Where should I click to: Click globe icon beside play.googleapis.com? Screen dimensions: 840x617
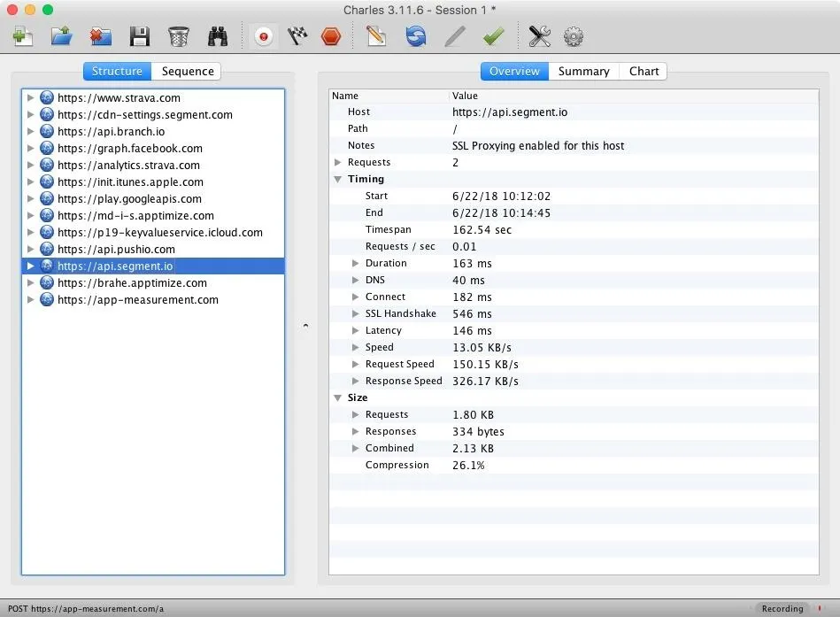tap(47, 198)
